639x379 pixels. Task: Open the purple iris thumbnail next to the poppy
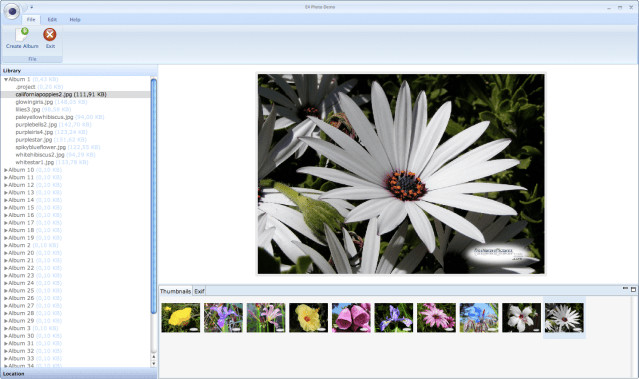pos(223,317)
